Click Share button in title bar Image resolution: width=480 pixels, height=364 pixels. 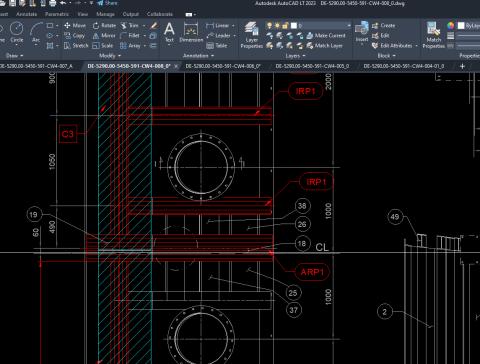pyautogui.click(x=107, y=3)
